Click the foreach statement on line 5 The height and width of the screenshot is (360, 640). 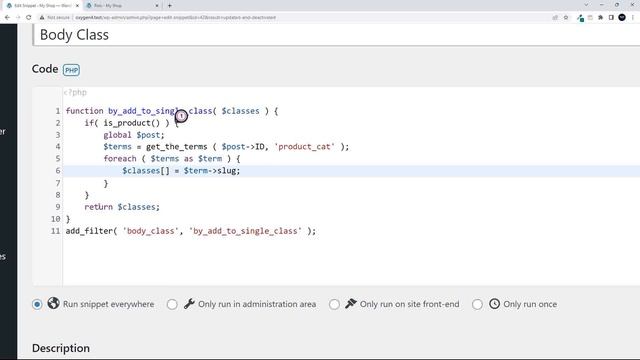pyautogui.click(x=172, y=158)
